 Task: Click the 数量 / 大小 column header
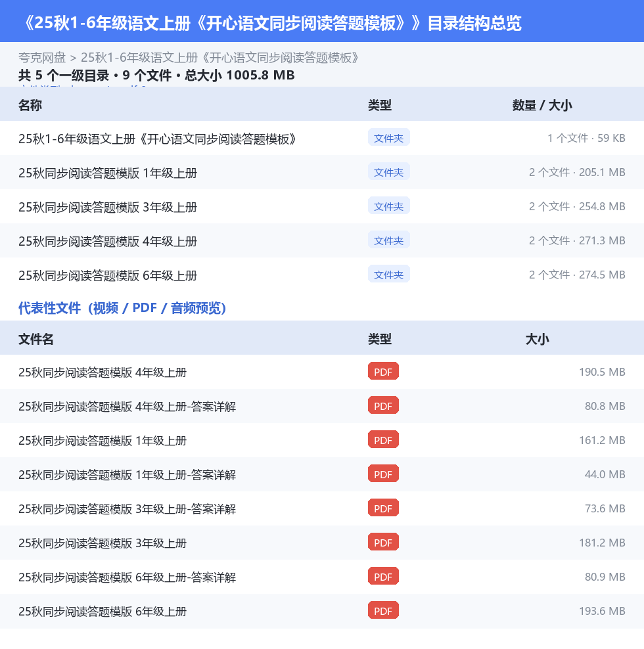click(x=542, y=105)
